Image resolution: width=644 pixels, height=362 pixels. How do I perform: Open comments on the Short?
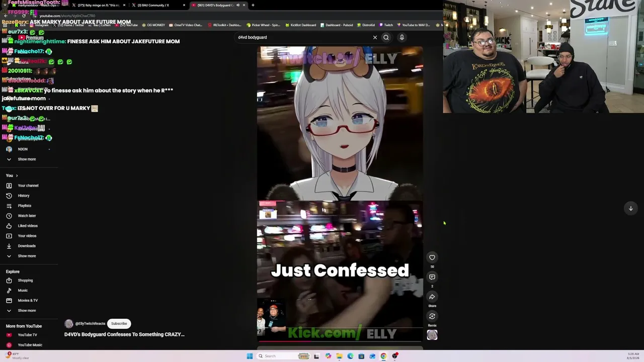(x=432, y=277)
